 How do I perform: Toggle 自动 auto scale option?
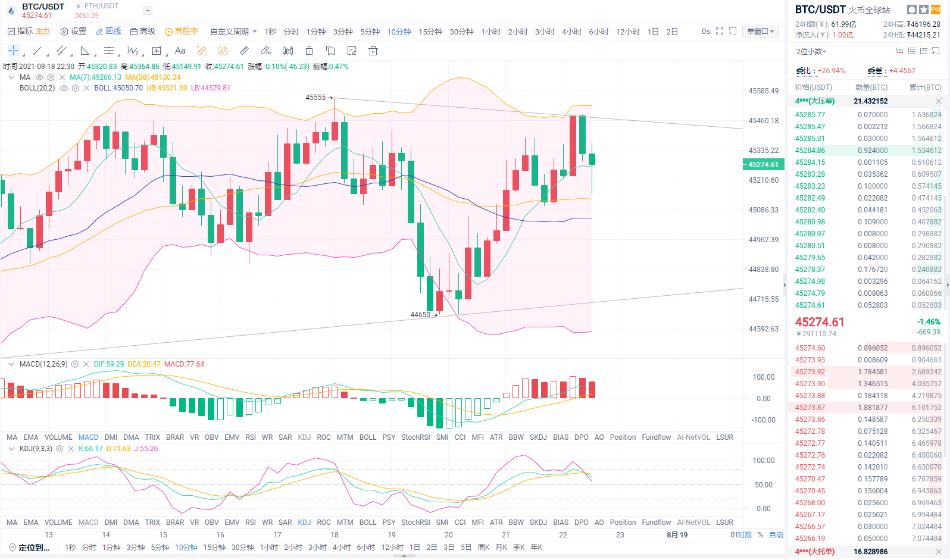(x=776, y=535)
